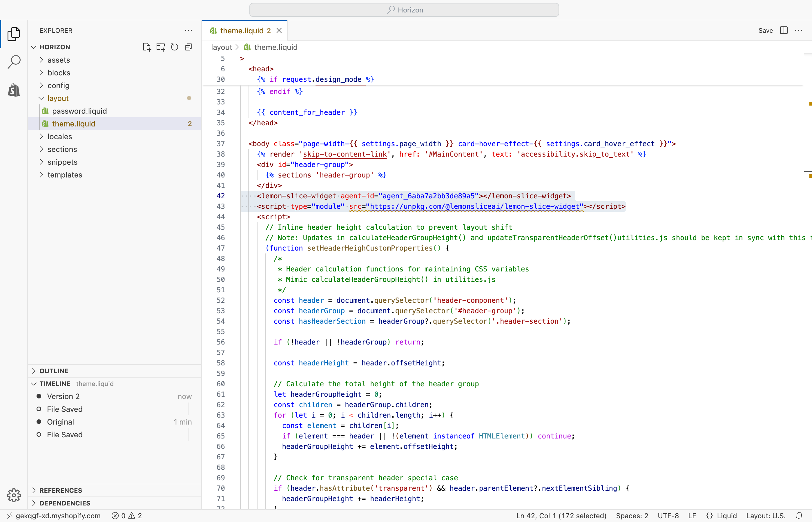Expand the OUTLINE section
Viewport: 812px width, 522px height.
click(54, 371)
